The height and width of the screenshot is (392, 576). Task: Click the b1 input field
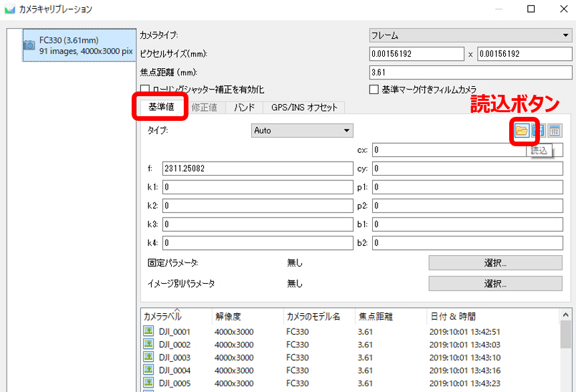467,224
